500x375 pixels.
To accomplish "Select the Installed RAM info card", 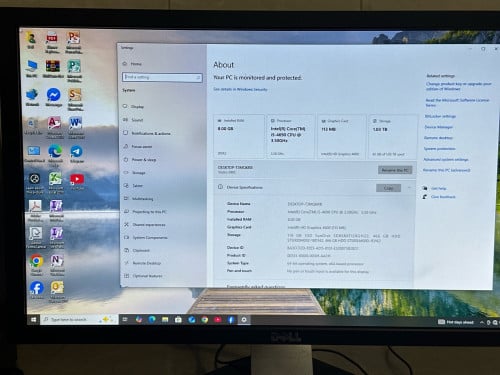I will 239,136.
